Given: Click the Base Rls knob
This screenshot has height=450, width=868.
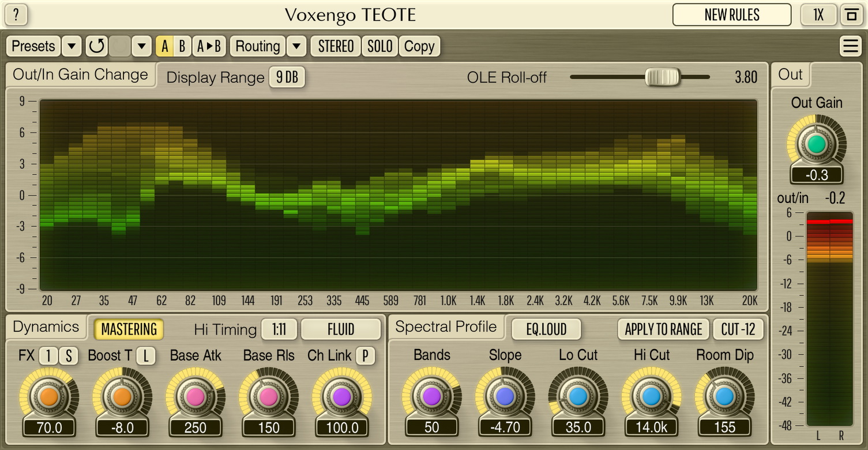Looking at the screenshot, I should [269, 397].
